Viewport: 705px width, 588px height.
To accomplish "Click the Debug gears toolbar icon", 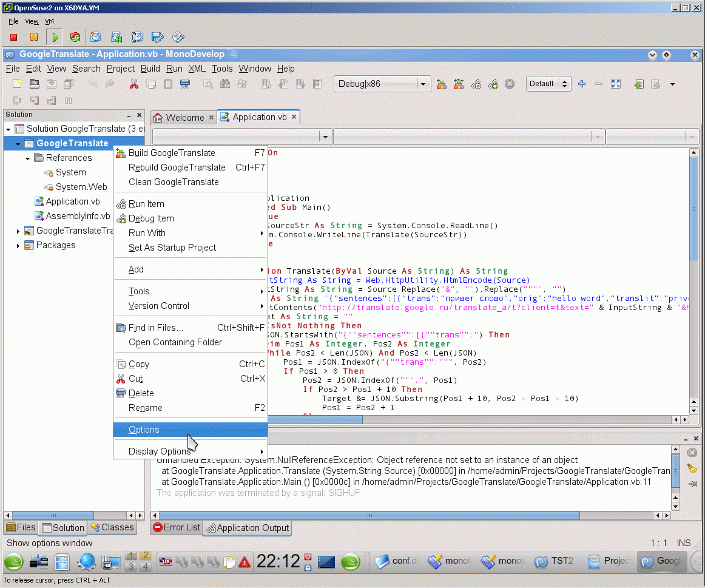I will pos(493,84).
